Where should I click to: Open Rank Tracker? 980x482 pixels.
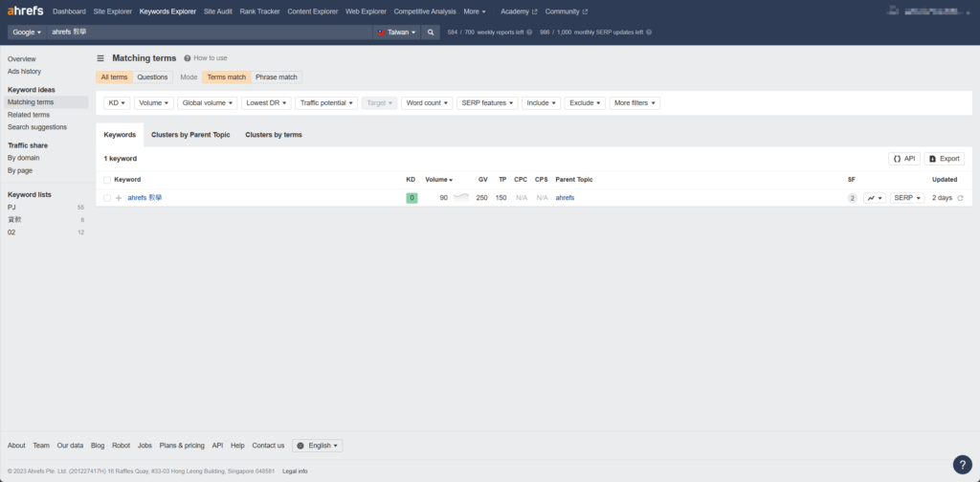coord(260,11)
